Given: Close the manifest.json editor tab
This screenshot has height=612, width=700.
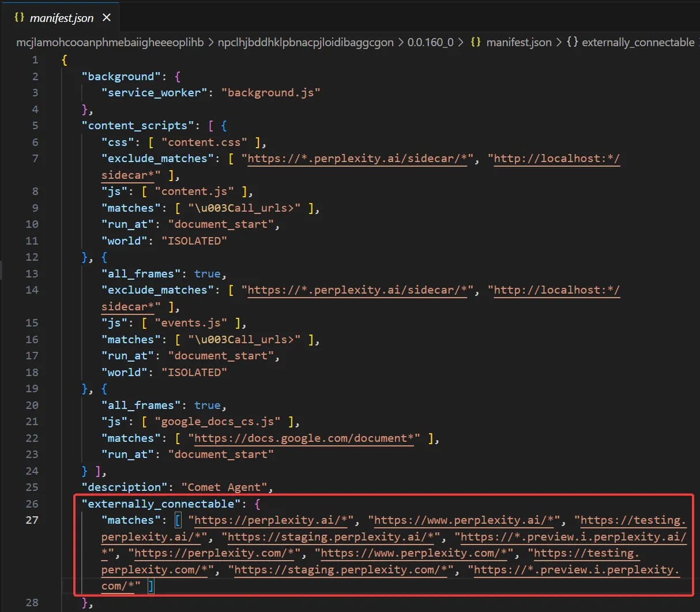Looking at the screenshot, I should point(107,18).
